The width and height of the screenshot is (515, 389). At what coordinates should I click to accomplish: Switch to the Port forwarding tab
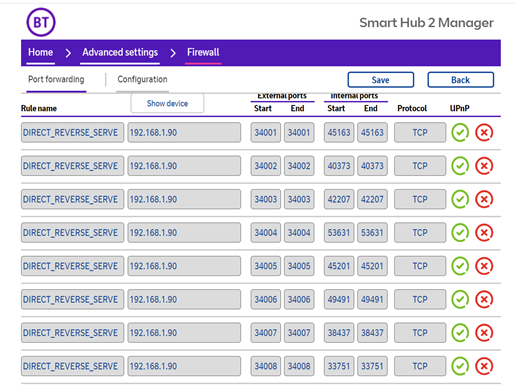tap(56, 79)
